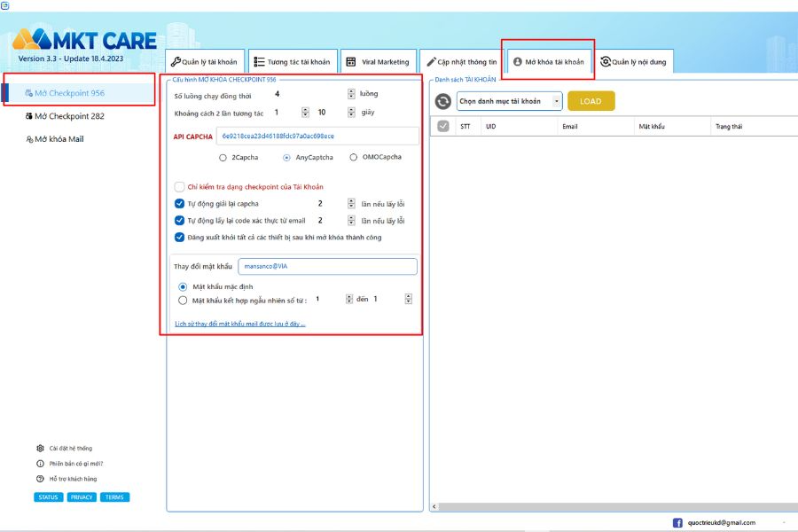
Task: Open Mở Checkpoint 282 sidebar item
Action: pos(66,116)
